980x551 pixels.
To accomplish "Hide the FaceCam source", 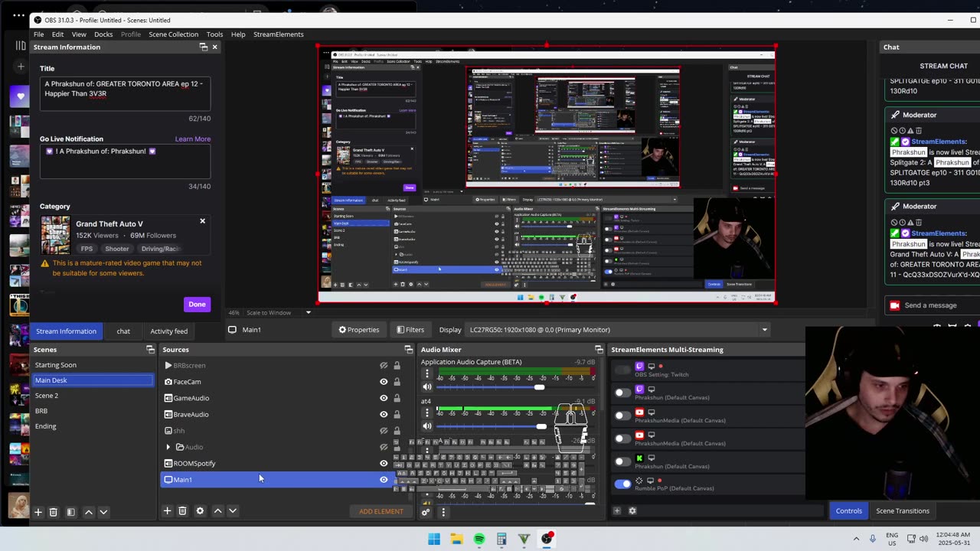I will coord(384,382).
